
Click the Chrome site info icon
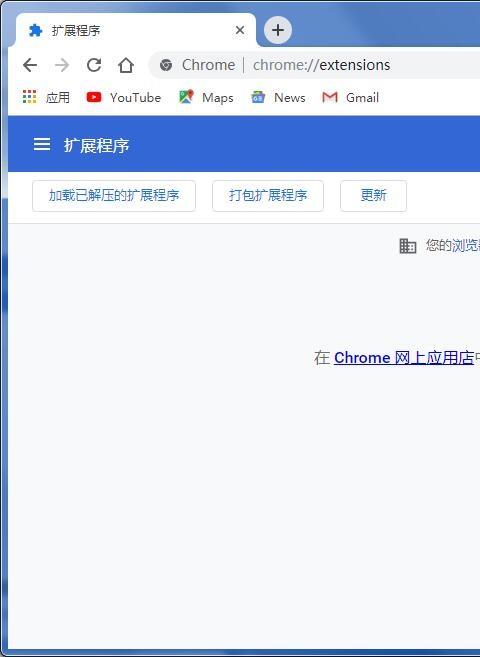point(166,65)
